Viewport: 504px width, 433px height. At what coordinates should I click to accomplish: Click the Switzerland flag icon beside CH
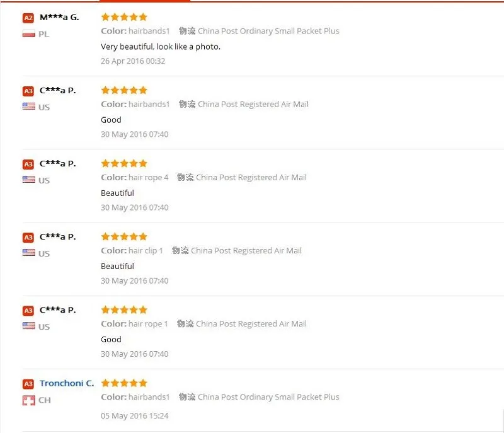[28, 400]
